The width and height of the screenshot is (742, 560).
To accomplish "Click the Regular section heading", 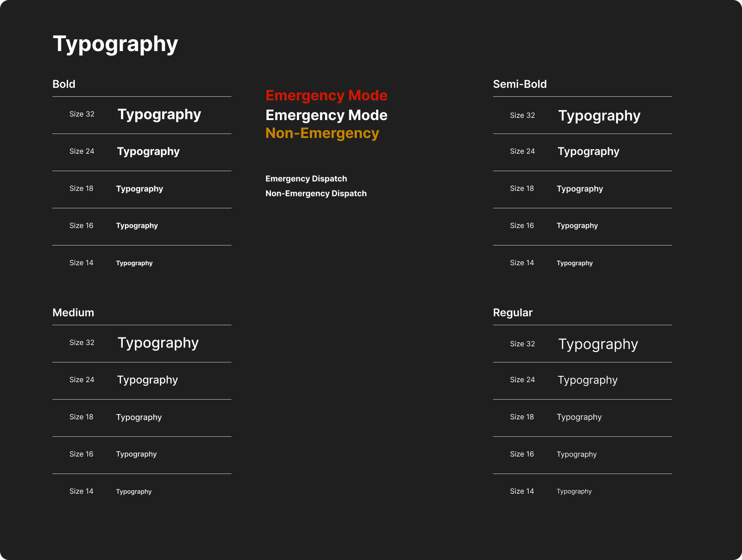I will (513, 313).
